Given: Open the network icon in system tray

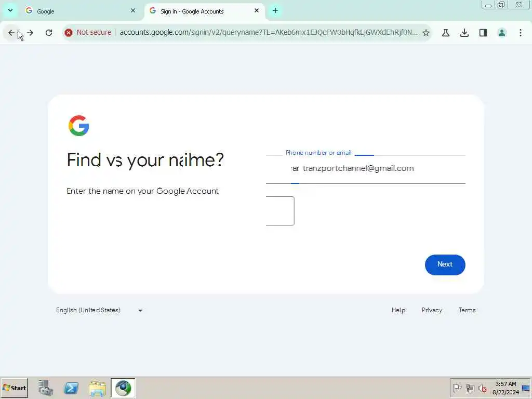Looking at the screenshot, I should [x=470, y=388].
